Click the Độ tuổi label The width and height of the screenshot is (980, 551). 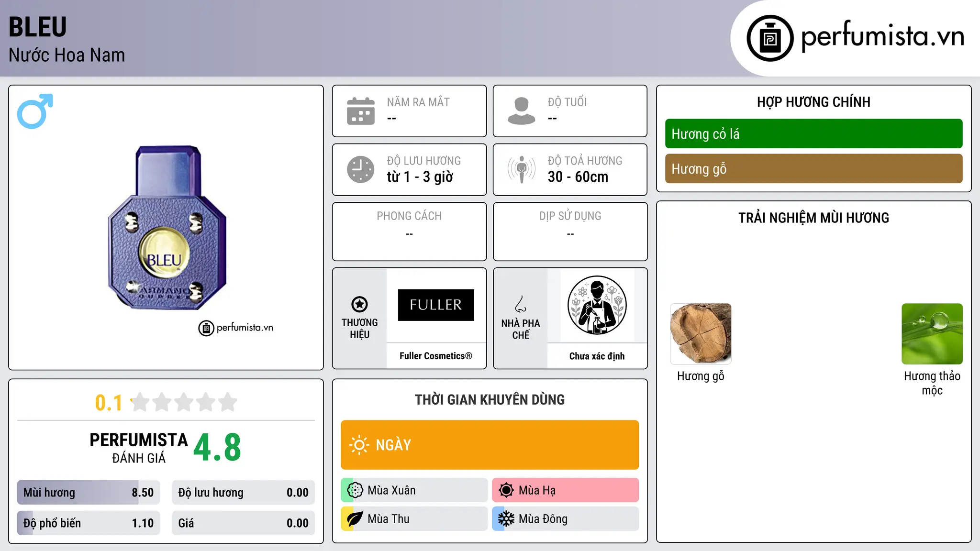[x=567, y=102]
